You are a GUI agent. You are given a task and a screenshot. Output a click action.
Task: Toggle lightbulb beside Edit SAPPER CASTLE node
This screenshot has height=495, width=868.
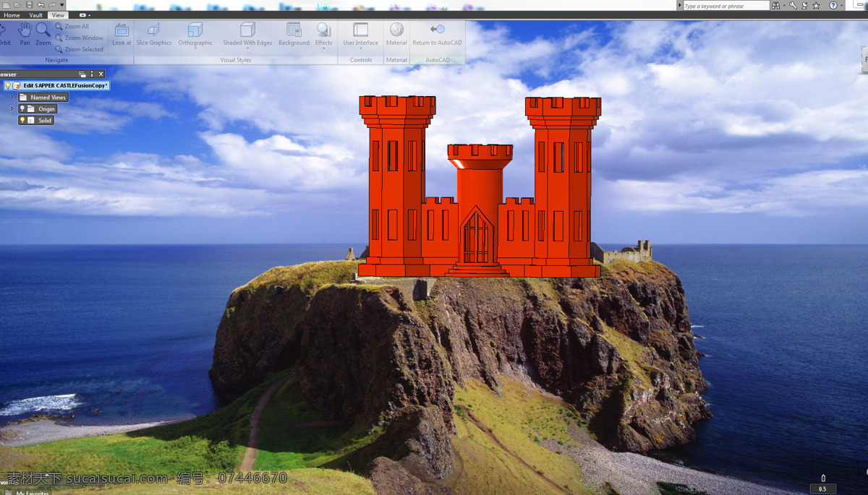coord(8,85)
